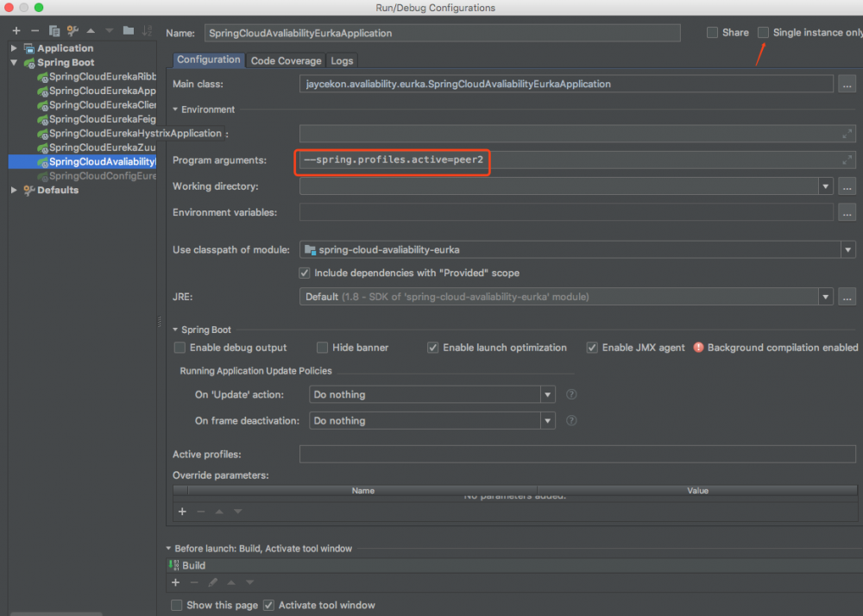Copy the selected configuration
The height and width of the screenshot is (616, 863).
pyautogui.click(x=54, y=31)
